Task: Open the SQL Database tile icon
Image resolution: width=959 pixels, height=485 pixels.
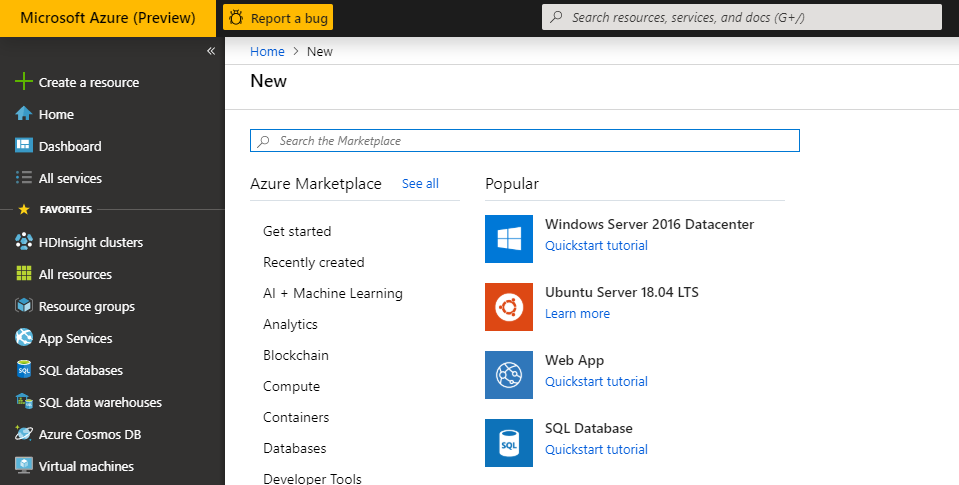Action: pyautogui.click(x=509, y=443)
